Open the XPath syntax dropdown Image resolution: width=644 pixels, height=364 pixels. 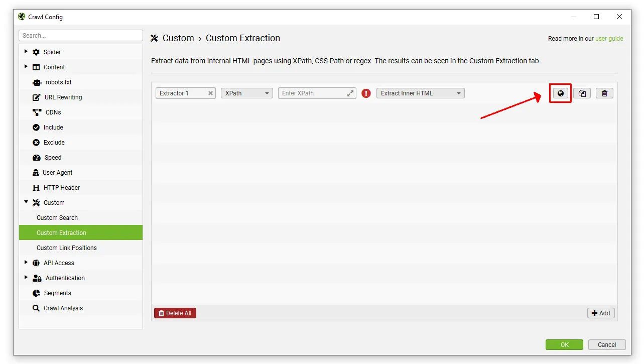(x=246, y=93)
